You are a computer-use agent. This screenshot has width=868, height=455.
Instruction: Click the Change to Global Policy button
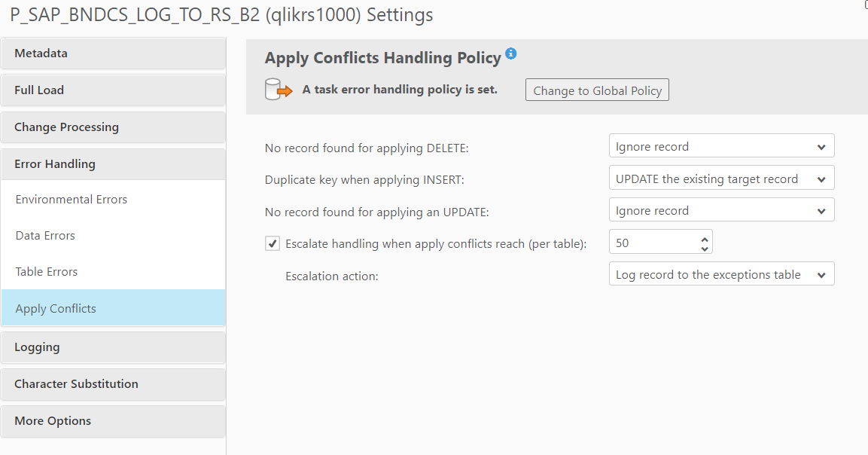[x=597, y=90]
